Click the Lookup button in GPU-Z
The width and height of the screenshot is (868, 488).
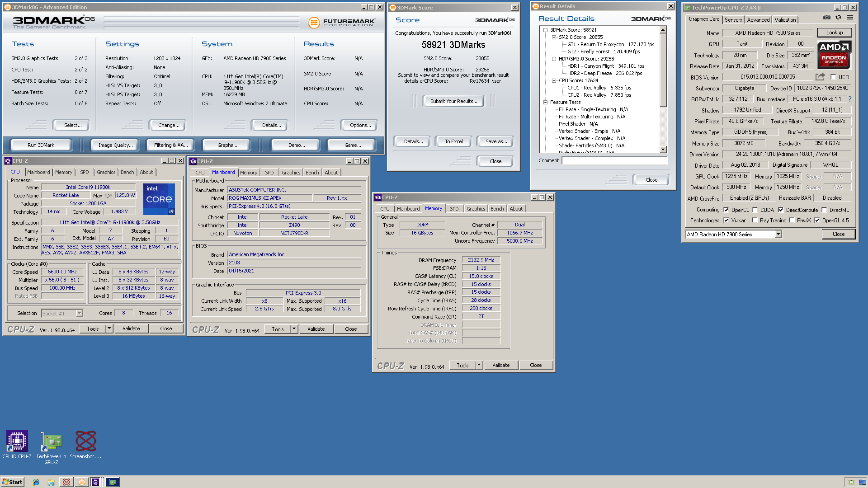click(x=834, y=33)
